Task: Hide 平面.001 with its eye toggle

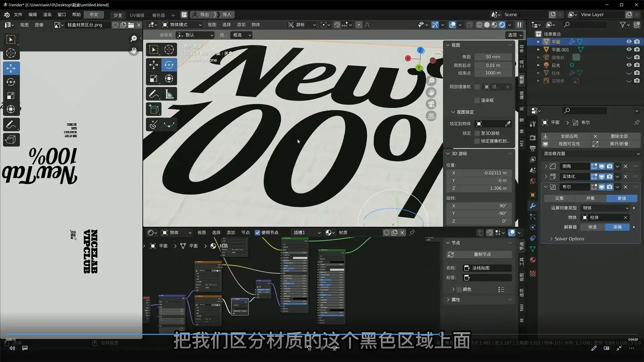Action: [629, 49]
